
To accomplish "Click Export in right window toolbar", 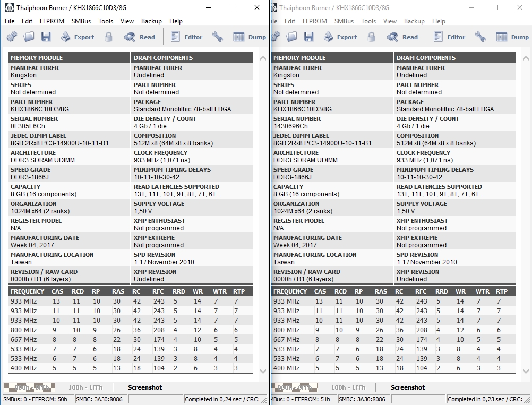I will (340, 37).
